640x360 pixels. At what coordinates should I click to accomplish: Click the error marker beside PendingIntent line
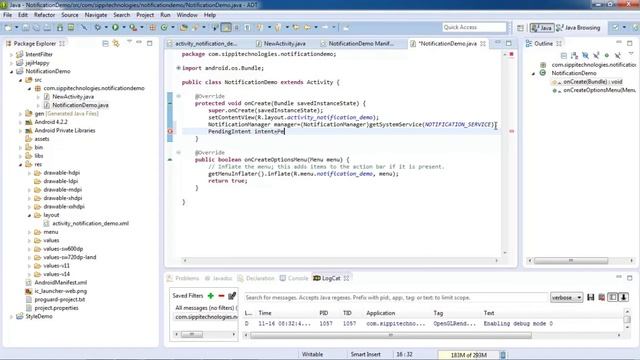pyautogui.click(x=170, y=131)
